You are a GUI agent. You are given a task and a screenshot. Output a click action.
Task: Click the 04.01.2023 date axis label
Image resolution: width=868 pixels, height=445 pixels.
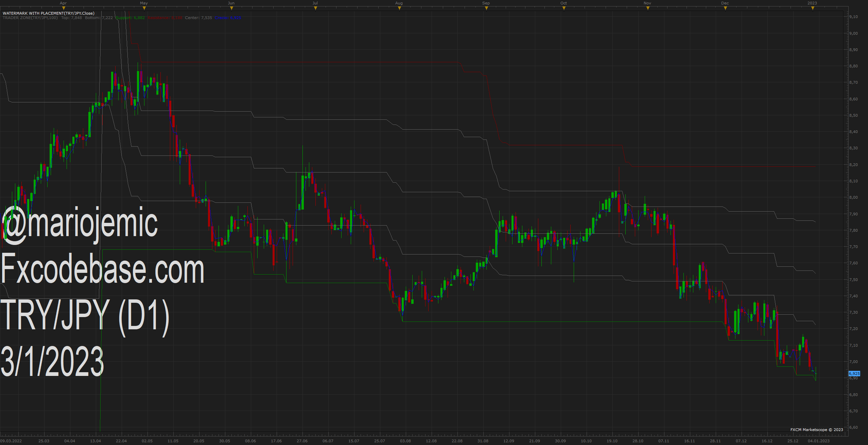click(x=819, y=441)
